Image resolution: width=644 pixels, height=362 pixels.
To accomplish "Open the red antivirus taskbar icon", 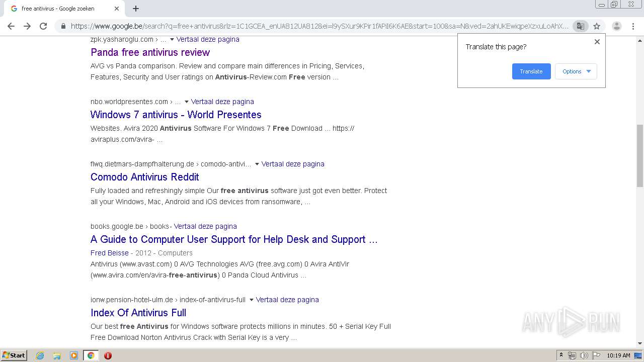I will tap(108, 355).
